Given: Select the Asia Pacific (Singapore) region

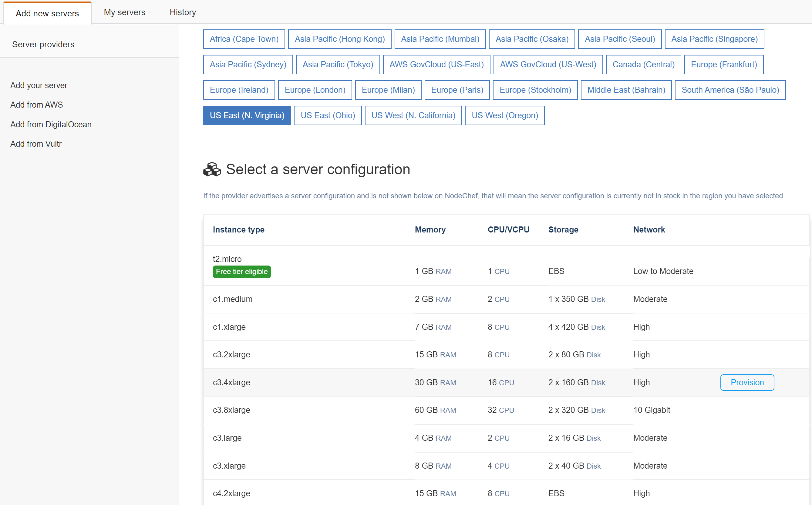Looking at the screenshot, I should pos(714,39).
